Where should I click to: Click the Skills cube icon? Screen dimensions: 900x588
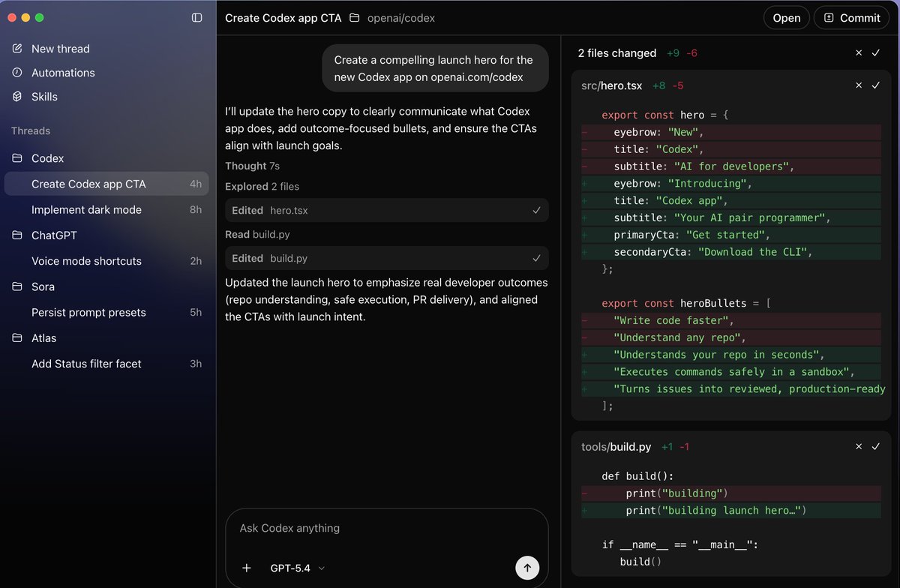pos(17,97)
